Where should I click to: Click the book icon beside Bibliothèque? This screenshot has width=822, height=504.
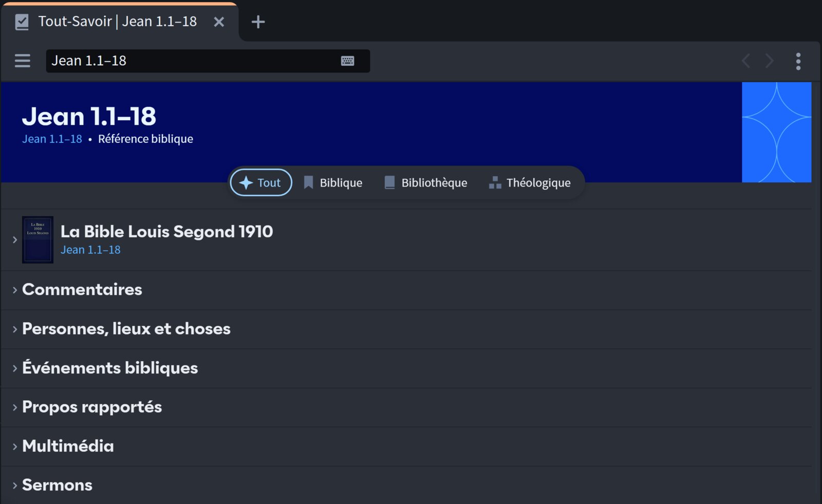tap(389, 182)
